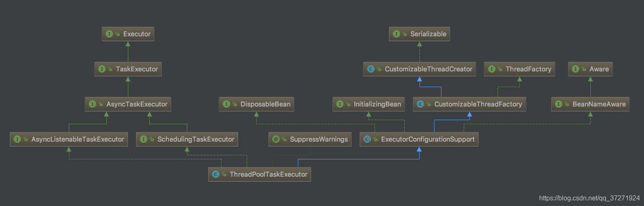Select the BeanNameAware node label
This screenshot has width=644, height=206.
point(599,104)
